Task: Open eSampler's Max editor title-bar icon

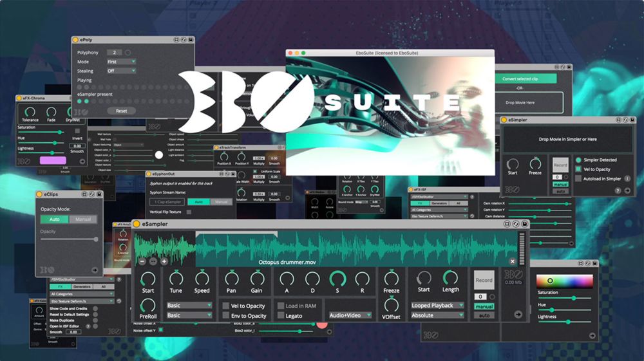Action: 507,224
